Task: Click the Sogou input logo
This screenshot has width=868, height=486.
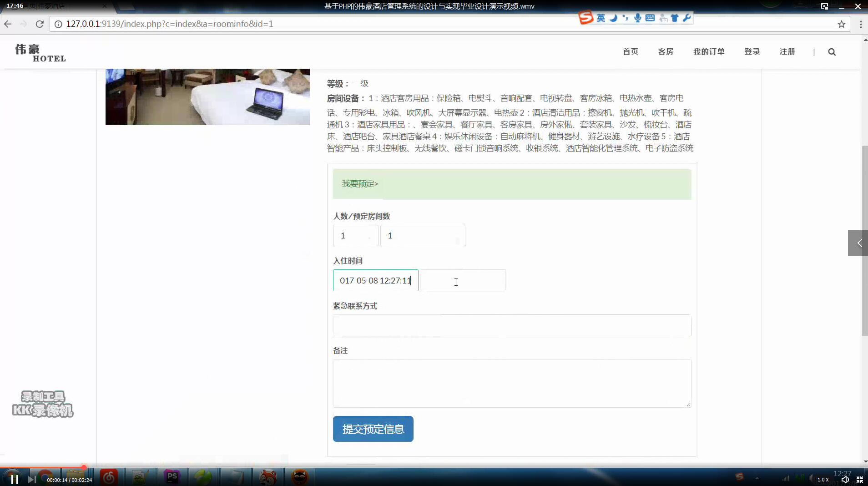Action: [x=586, y=18]
